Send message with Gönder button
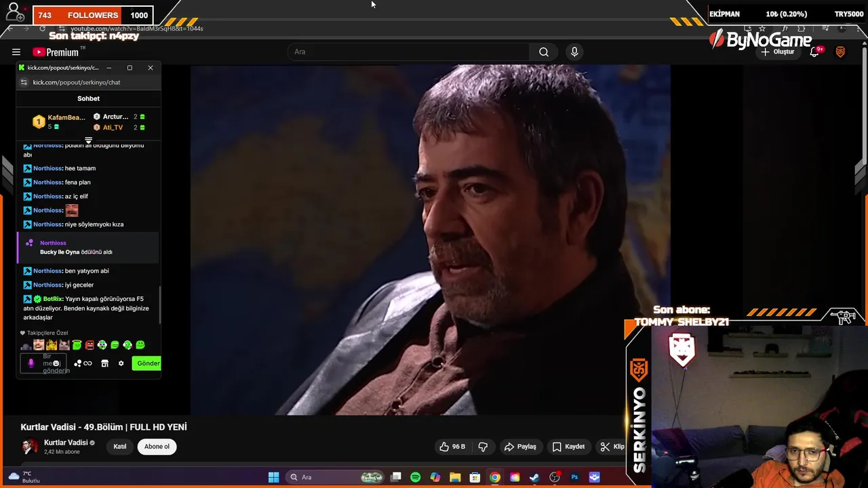 146,363
